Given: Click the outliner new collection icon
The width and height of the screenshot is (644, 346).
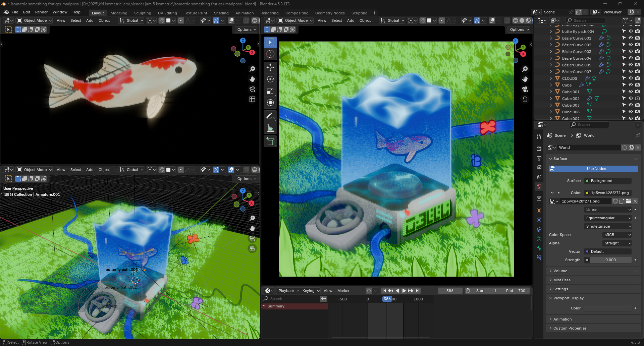Looking at the screenshot, I should tap(638, 20).
